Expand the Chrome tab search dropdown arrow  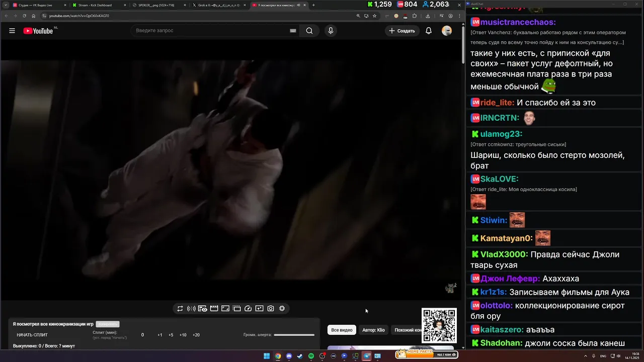pyautogui.click(x=6, y=5)
